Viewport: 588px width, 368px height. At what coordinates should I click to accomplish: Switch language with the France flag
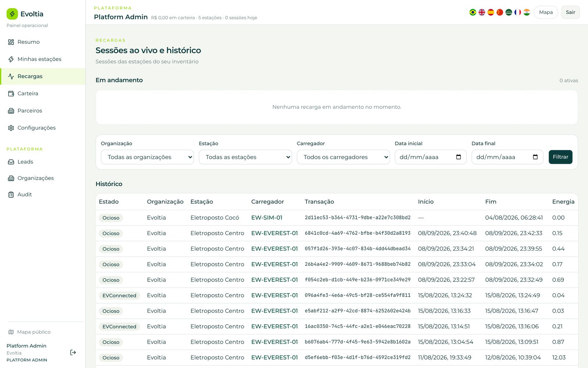coord(518,12)
